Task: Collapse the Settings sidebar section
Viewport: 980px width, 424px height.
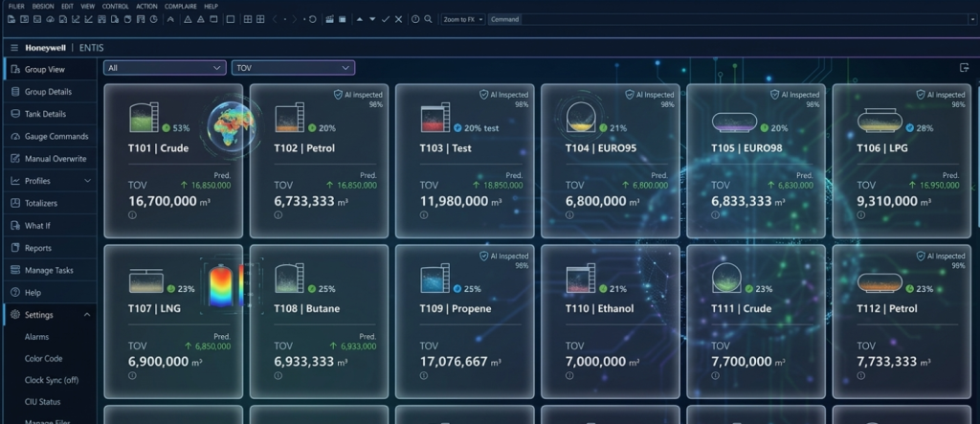Action: [88, 315]
